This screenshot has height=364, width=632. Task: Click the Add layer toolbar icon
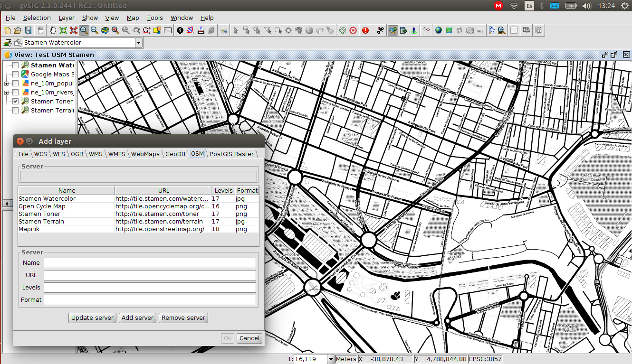tap(393, 30)
